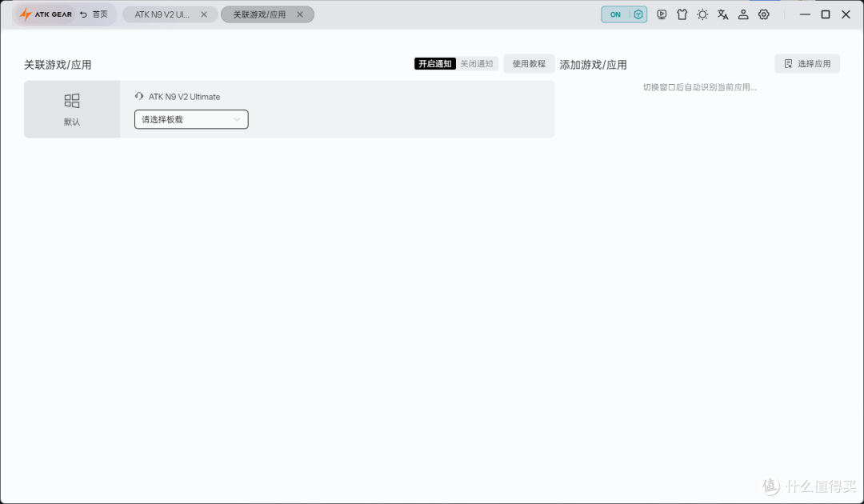
Task: Click the headset icon beside ATK N9 V2 Ultimate
Action: [x=139, y=96]
